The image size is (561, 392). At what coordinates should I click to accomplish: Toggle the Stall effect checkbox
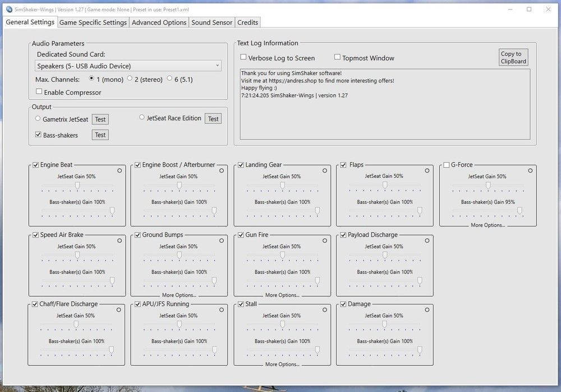pyautogui.click(x=241, y=304)
